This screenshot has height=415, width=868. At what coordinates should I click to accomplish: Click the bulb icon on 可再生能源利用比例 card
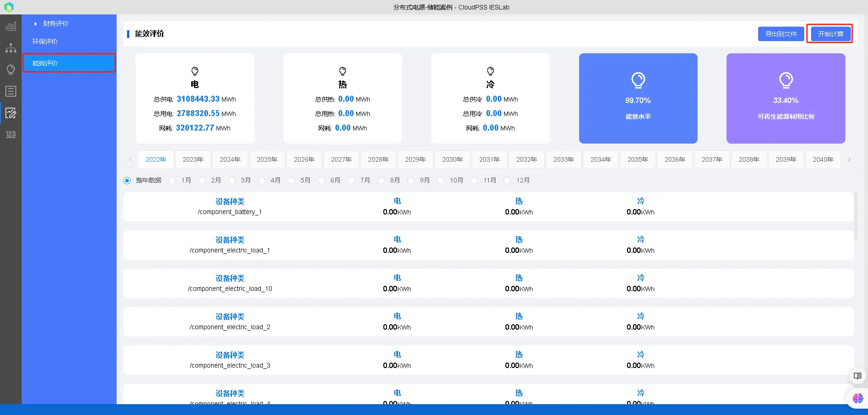point(786,80)
